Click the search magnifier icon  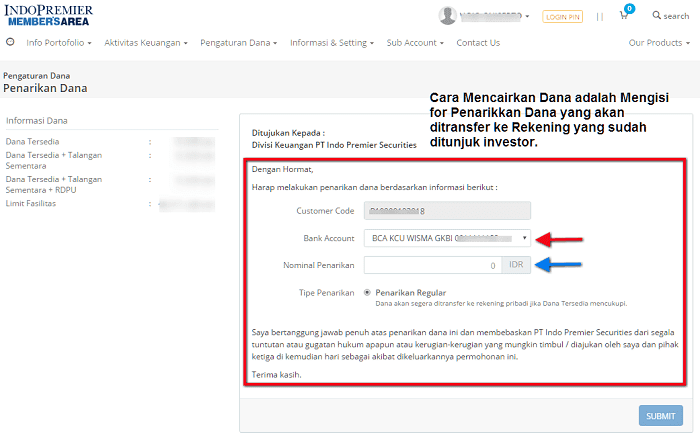coord(656,15)
